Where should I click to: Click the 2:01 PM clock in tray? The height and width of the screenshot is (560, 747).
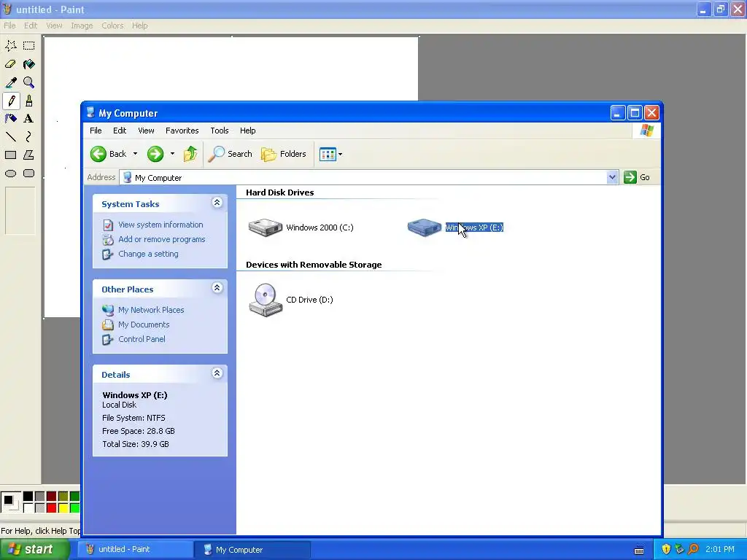[x=720, y=550]
